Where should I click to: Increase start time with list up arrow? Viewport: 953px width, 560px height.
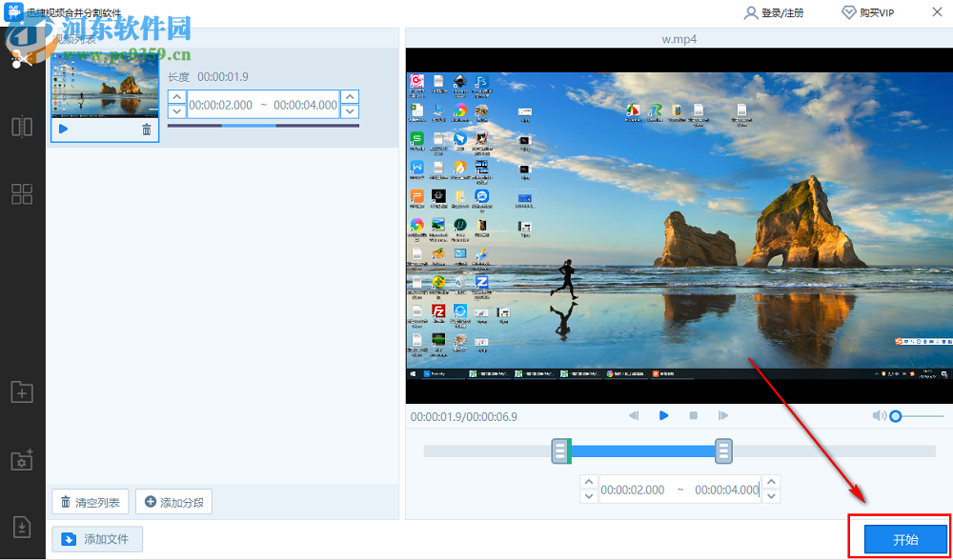point(177,97)
